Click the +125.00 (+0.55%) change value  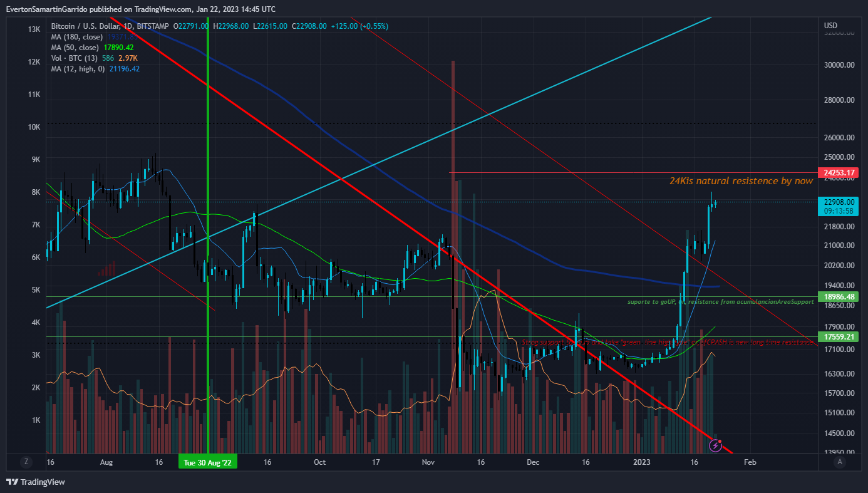pyautogui.click(x=359, y=26)
